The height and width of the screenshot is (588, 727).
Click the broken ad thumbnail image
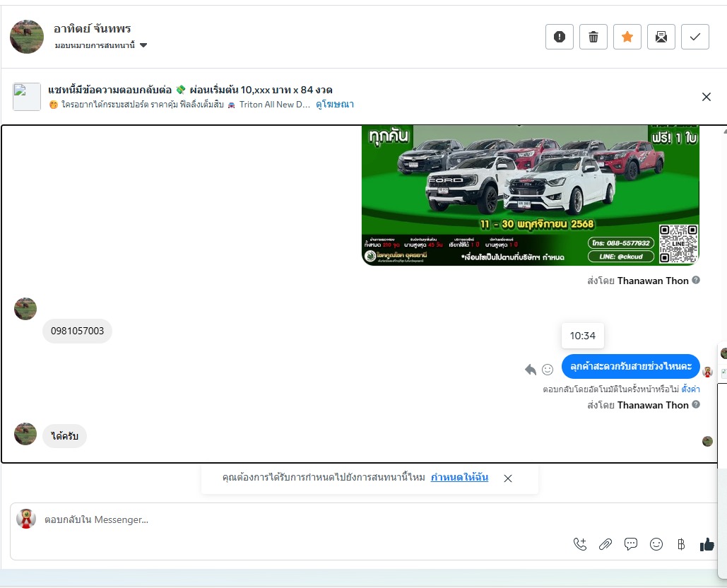point(27,96)
